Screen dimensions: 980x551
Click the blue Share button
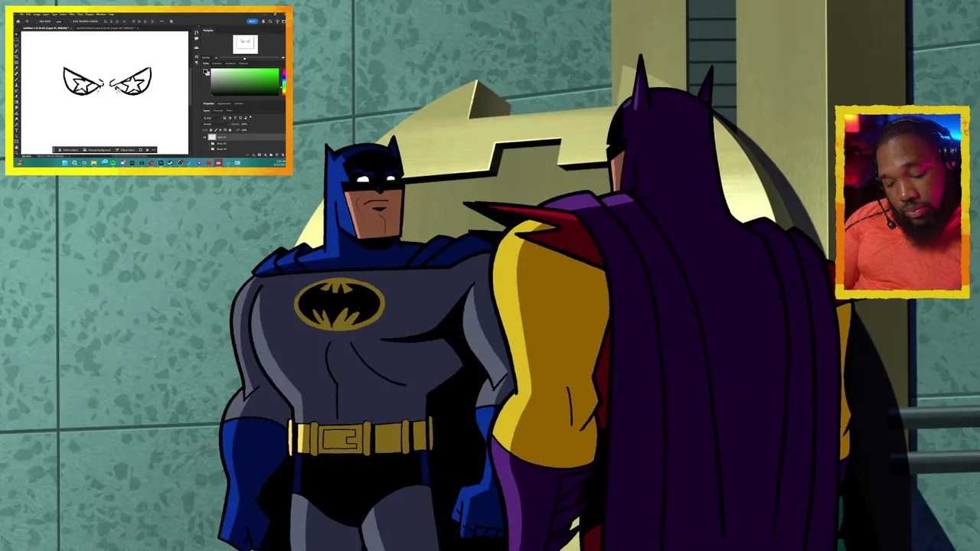coord(253,21)
